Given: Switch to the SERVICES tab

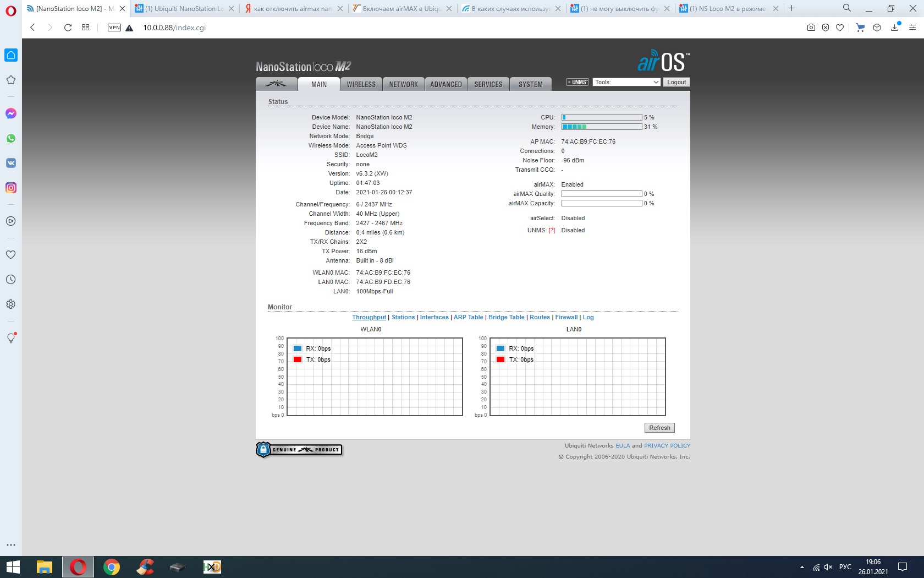Looking at the screenshot, I should [x=488, y=84].
